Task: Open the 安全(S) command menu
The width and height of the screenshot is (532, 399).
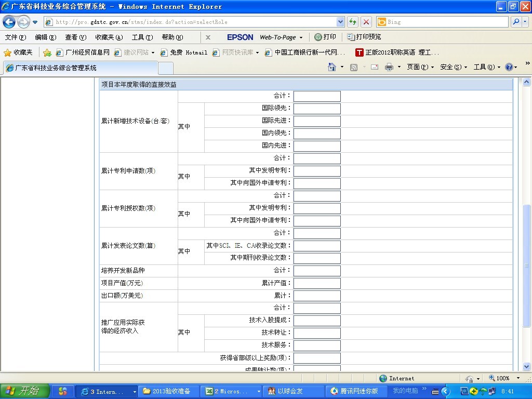Action: point(454,67)
